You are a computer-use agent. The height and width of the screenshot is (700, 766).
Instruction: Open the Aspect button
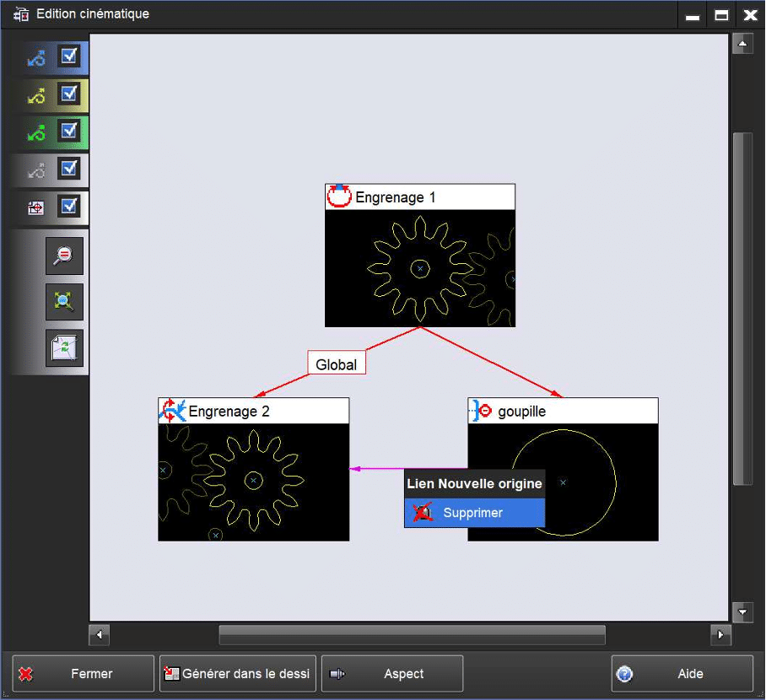point(392,674)
